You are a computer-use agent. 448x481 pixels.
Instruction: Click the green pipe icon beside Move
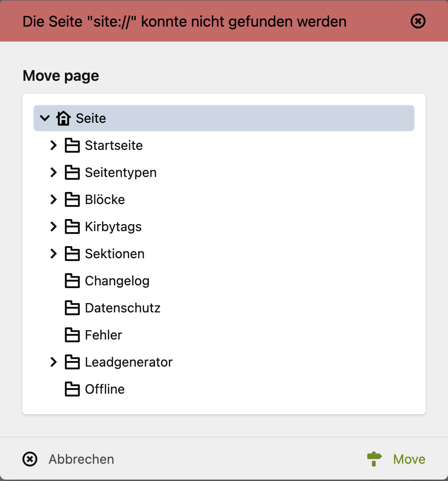coord(373,459)
